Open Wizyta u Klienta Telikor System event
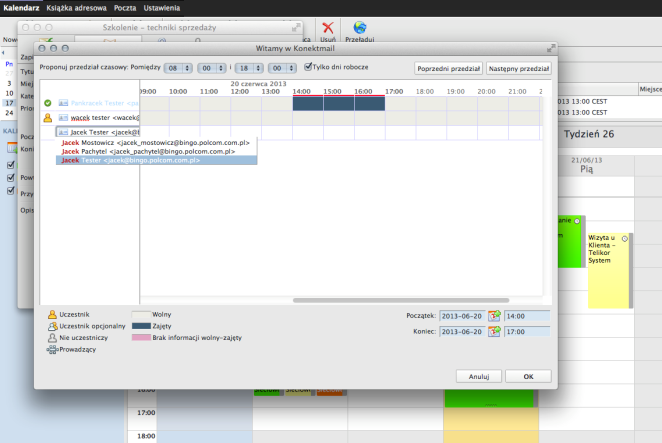This screenshot has width=662, height=443. click(608, 270)
